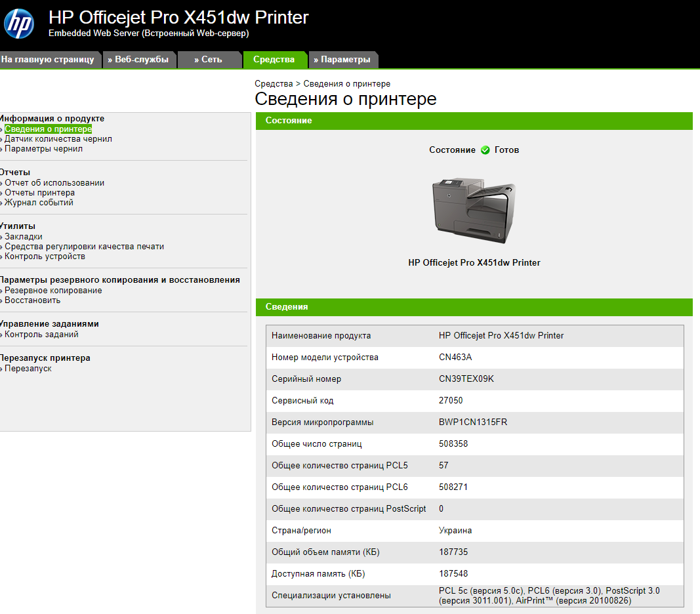
Task: Go to Параметры чернил
Action: [43, 149]
